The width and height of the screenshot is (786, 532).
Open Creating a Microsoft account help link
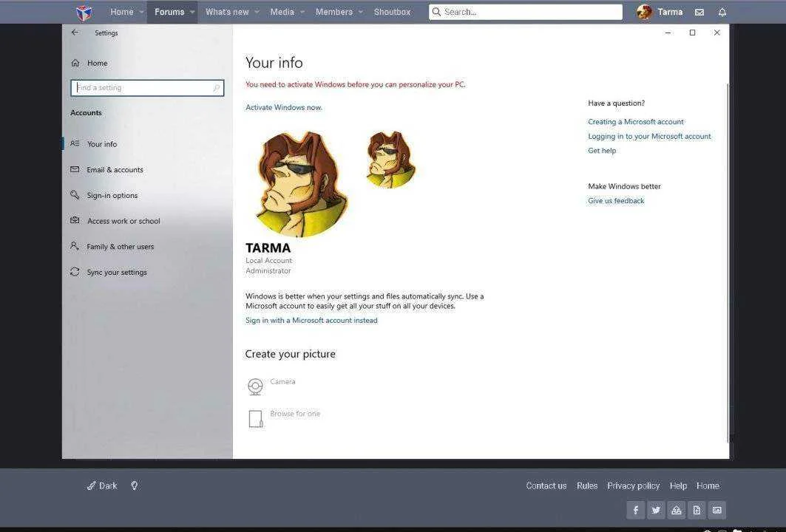coord(636,122)
